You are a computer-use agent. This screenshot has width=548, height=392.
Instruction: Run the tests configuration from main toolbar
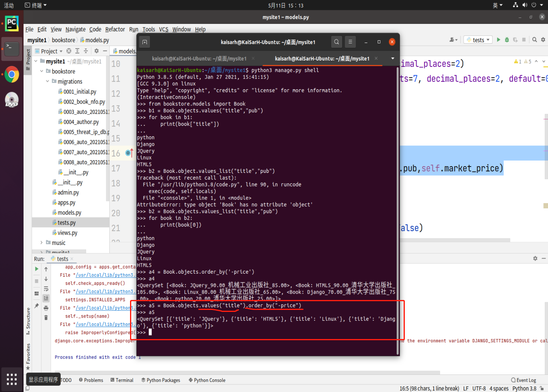click(x=498, y=40)
